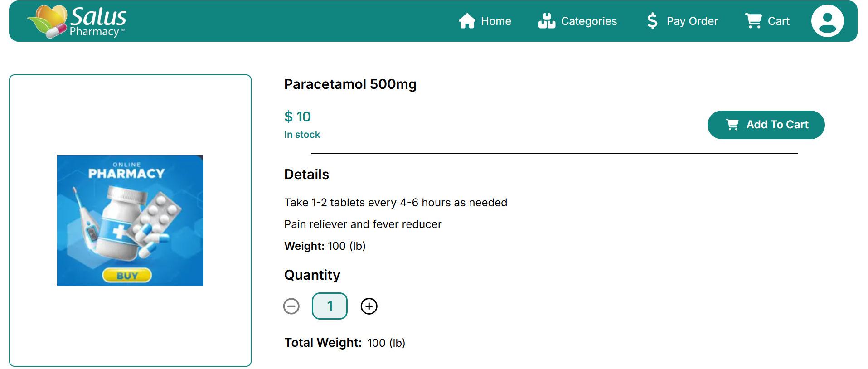Open the Categories menu label
This screenshot has width=868, height=369.
click(x=589, y=21)
